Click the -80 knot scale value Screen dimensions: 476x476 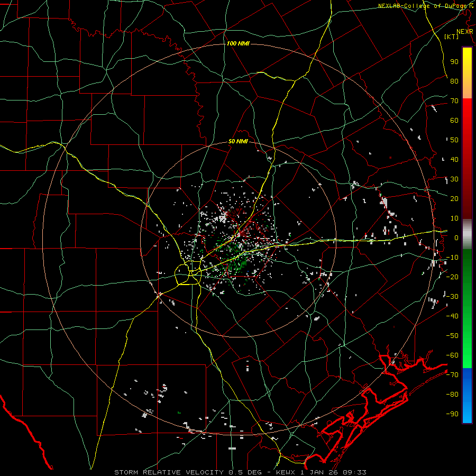452,395
